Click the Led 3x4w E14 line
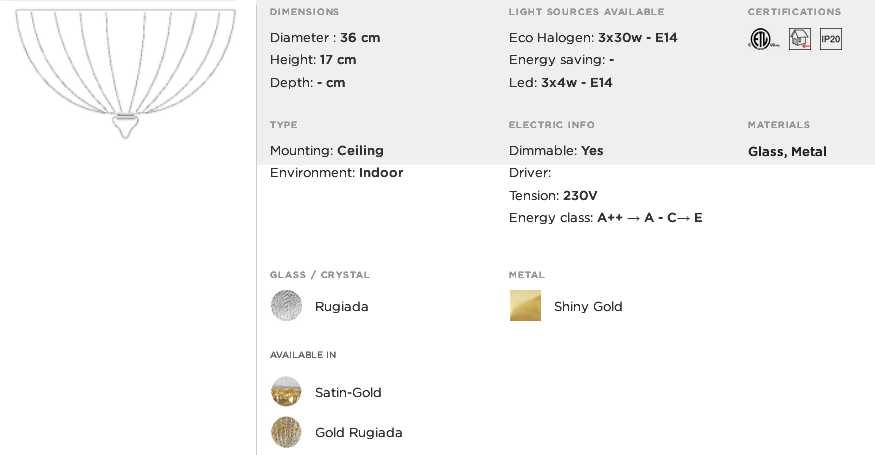Screen dimensions: 875x455 pos(560,83)
